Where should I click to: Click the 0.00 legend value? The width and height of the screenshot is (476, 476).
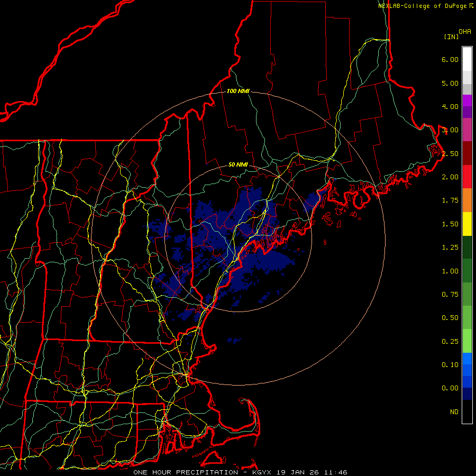click(450, 388)
